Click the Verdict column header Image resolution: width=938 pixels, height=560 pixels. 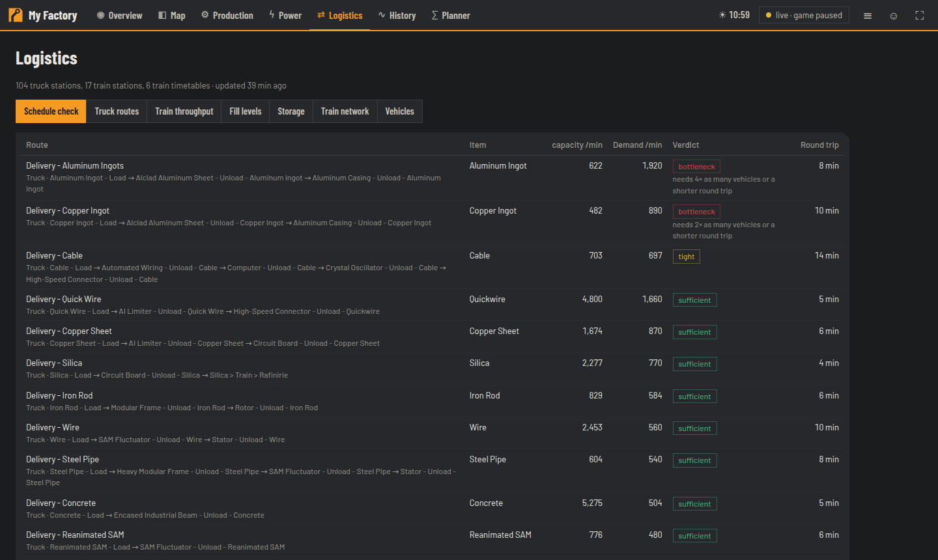coord(686,145)
